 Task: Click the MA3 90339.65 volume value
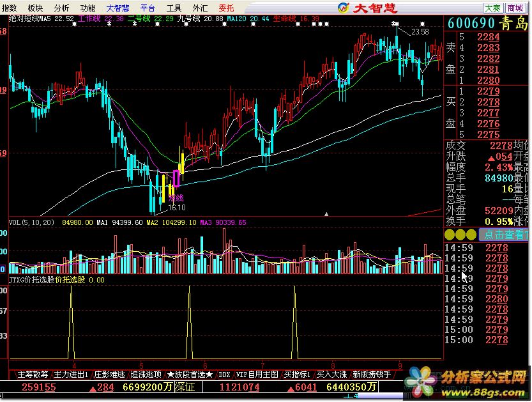224,222
